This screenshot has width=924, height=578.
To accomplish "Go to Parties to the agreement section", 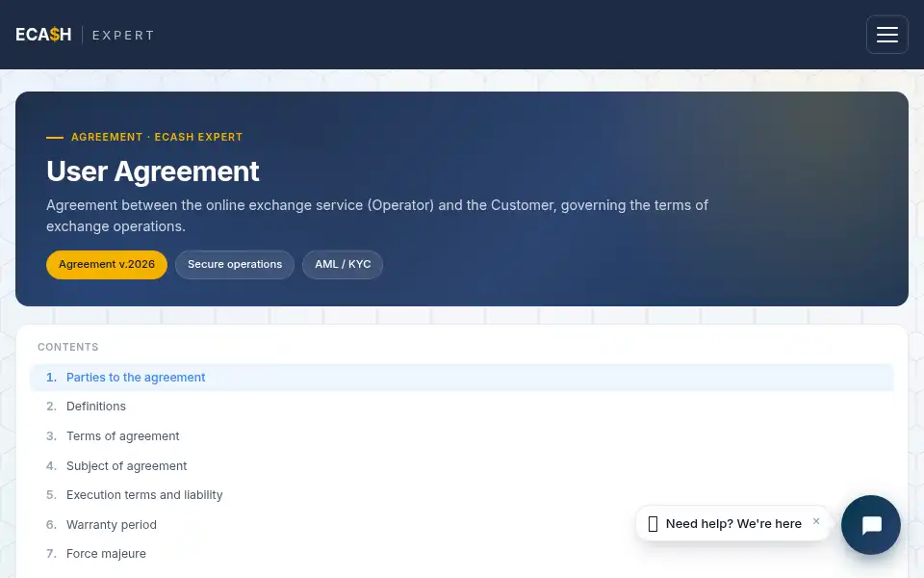I will [x=461, y=378].
